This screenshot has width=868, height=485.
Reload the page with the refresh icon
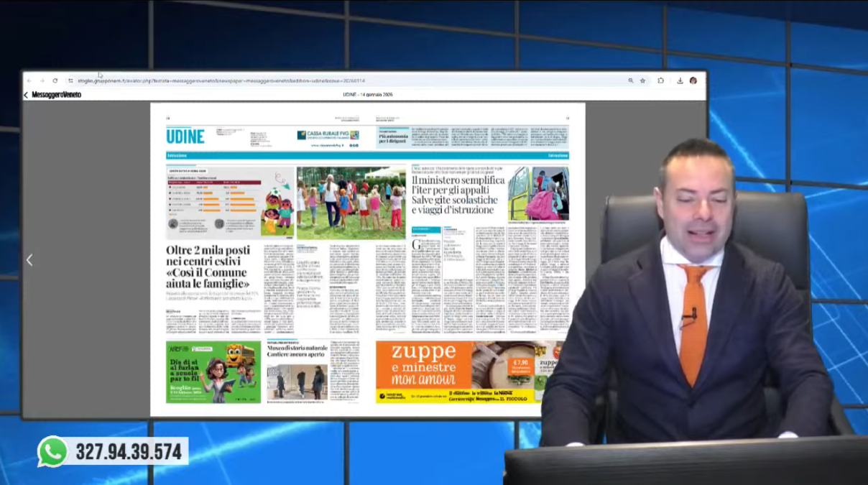(55, 81)
